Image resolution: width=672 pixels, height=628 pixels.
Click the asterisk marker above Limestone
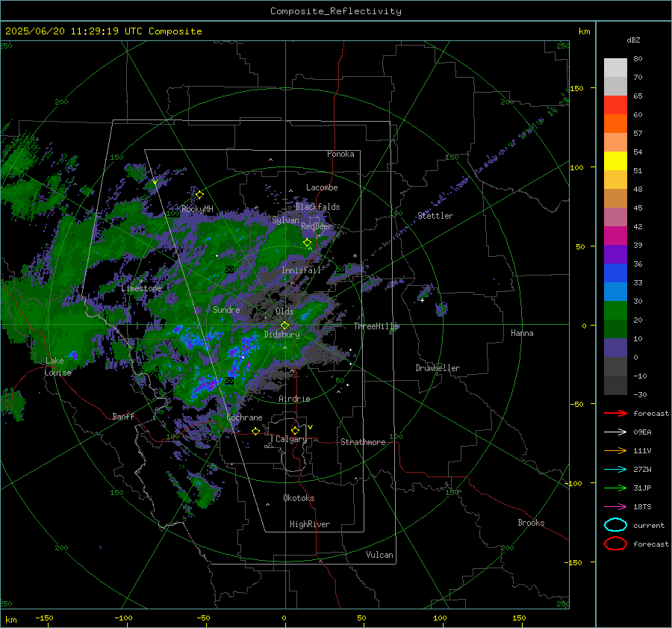point(141,282)
